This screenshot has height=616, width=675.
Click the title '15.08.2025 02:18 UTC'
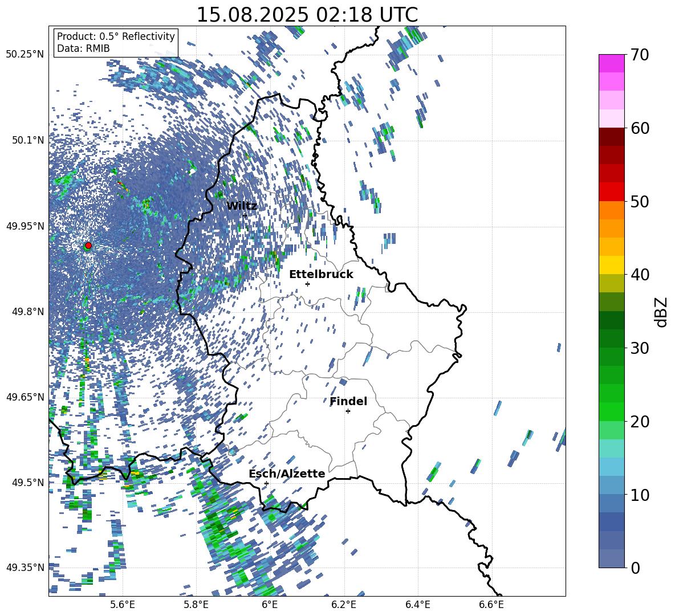pos(307,15)
